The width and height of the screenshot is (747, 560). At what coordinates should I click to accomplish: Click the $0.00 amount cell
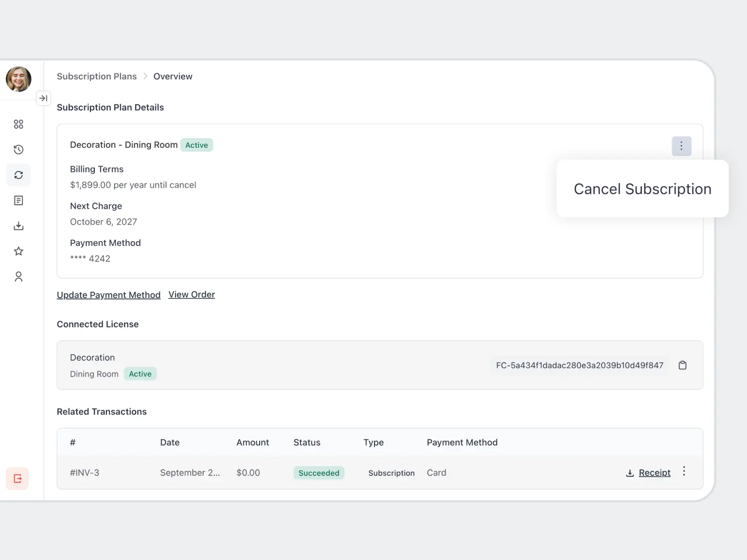[248, 472]
